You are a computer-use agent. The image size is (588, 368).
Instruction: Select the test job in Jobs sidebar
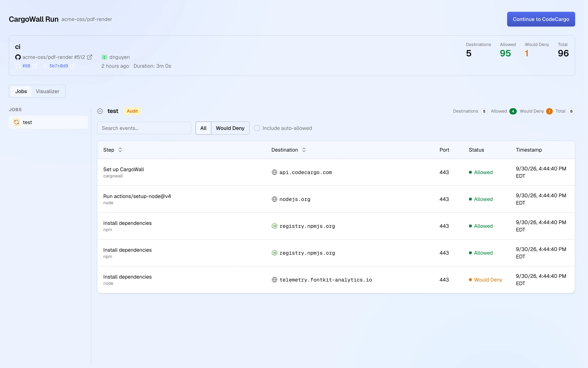click(48, 122)
